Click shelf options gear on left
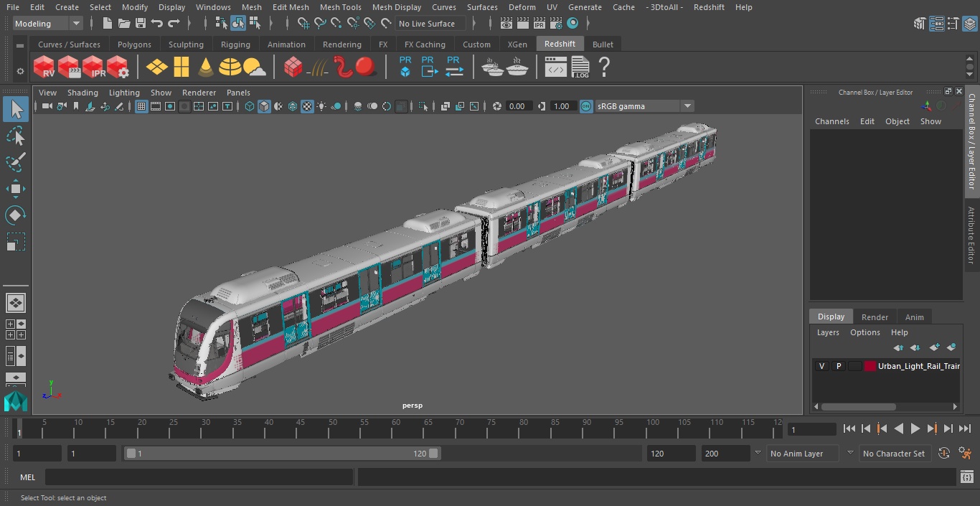The height and width of the screenshot is (506, 980). pyautogui.click(x=20, y=71)
